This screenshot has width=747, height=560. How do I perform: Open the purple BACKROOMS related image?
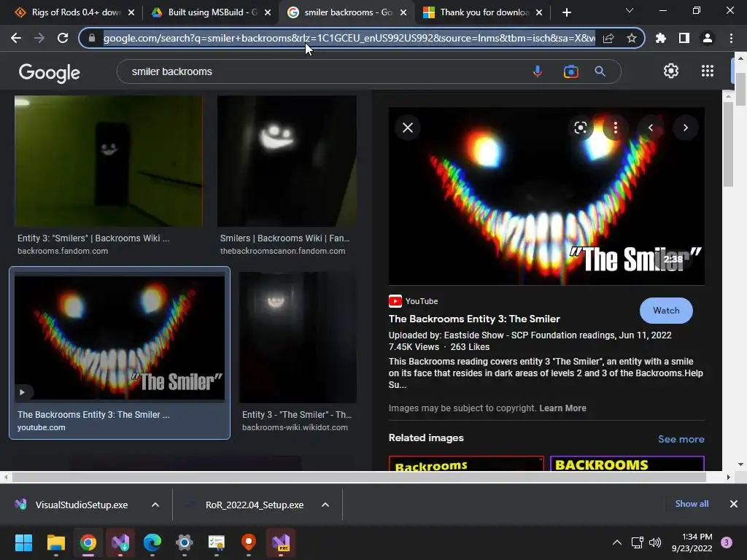627,463
